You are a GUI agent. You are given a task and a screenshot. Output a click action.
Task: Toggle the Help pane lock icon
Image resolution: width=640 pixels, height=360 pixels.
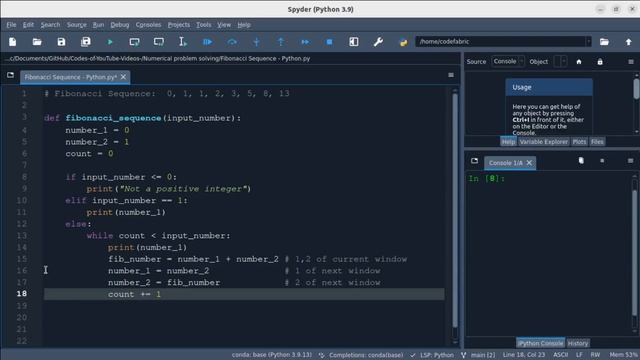coord(600,62)
